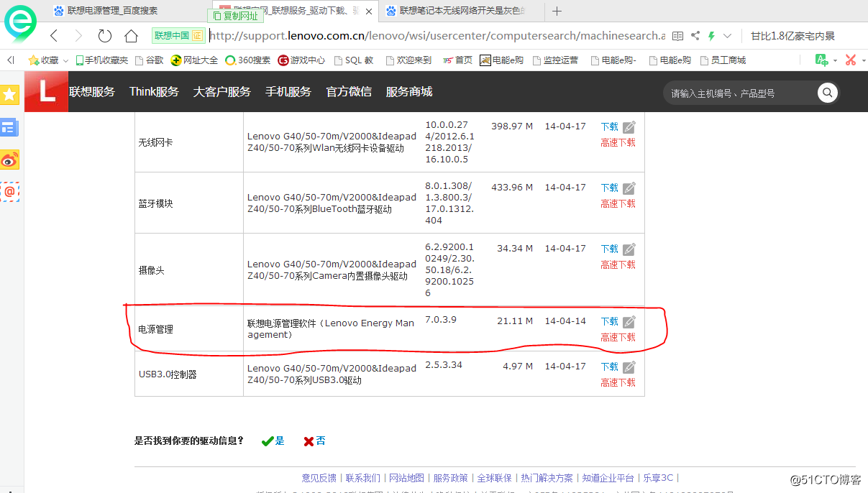The width and height of the screenshot is (868, 493).
Task: Click the 360 browser logo icon
Action: [20, 23]
